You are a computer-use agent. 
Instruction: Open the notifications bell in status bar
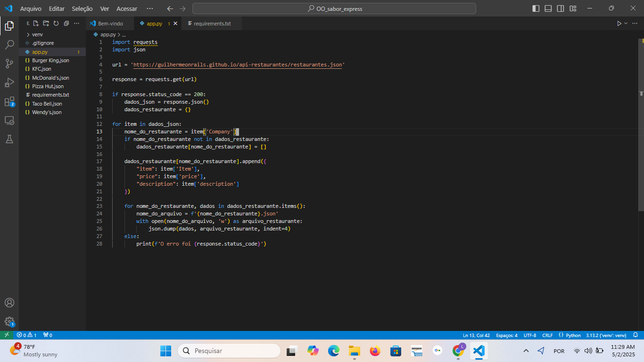[635, 335]
